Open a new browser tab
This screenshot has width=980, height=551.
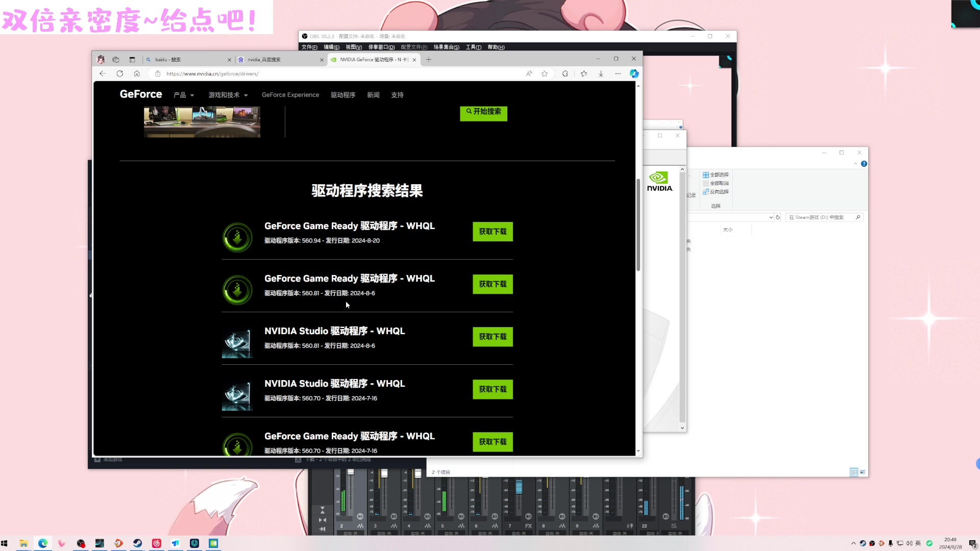pyautogui.click(x=429, y=60)
